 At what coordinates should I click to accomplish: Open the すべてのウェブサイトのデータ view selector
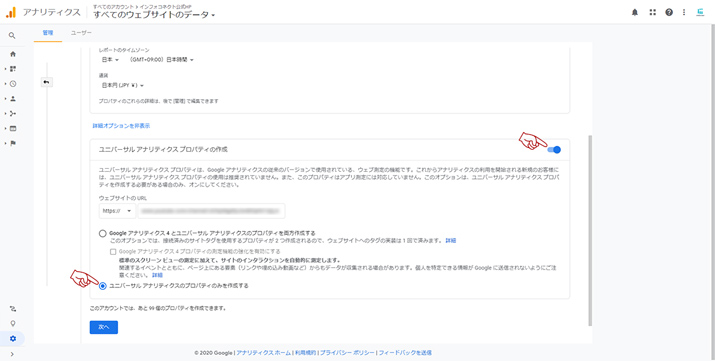coord(154,15)
